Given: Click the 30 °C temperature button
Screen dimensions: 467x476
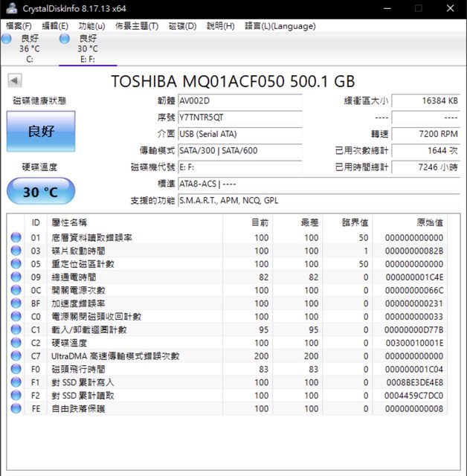Looking at the screenshot, I should point(41,192).
